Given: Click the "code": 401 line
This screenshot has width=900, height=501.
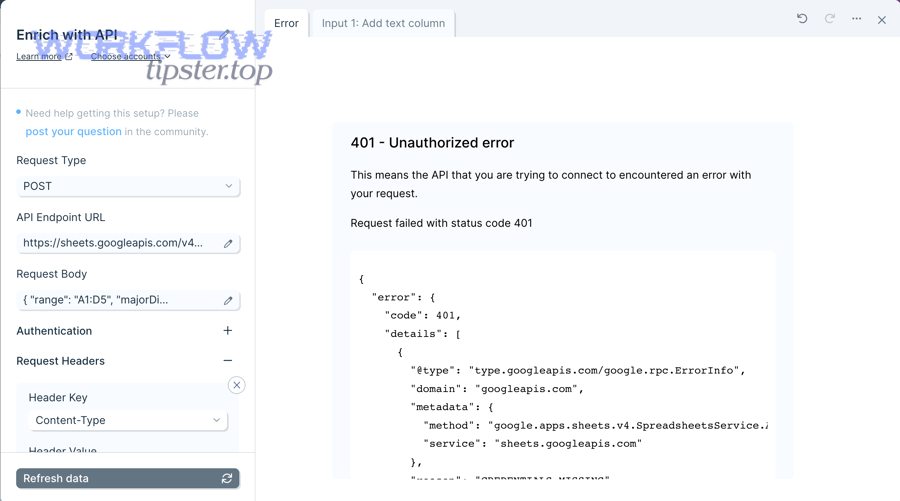Looking at the screenshot, I should coord(422,315).
